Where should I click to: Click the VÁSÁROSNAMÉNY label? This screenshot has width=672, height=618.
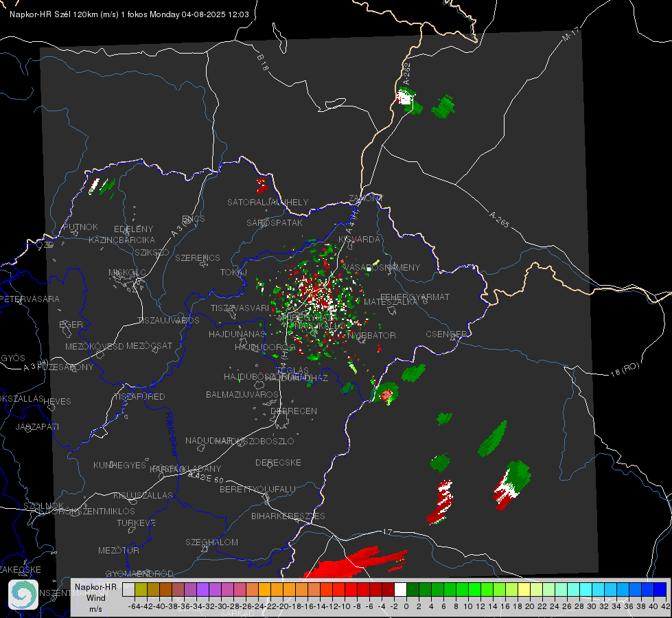click(x=382, y=267)
